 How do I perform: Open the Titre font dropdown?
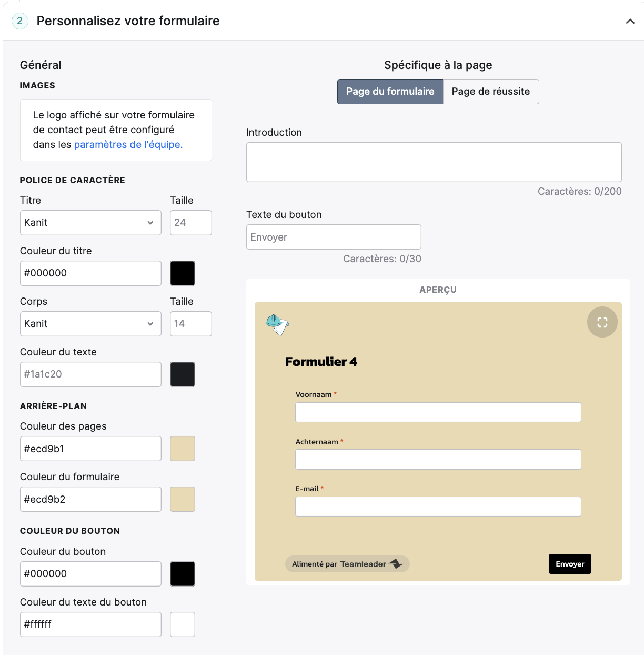(90, 223)
